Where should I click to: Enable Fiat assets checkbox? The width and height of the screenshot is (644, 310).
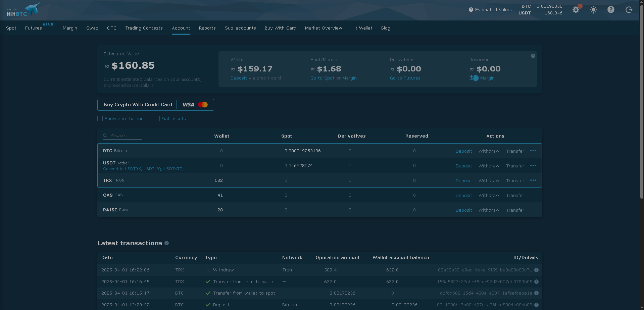[157, 118]
